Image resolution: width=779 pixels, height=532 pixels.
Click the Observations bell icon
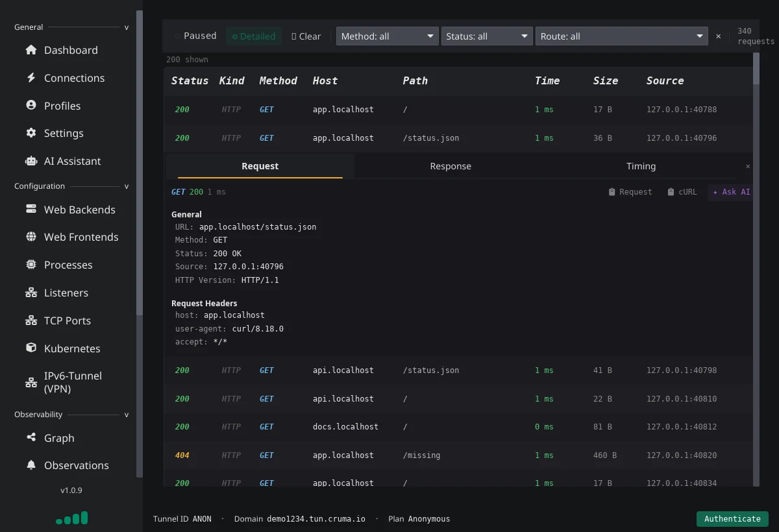(31, 465)
